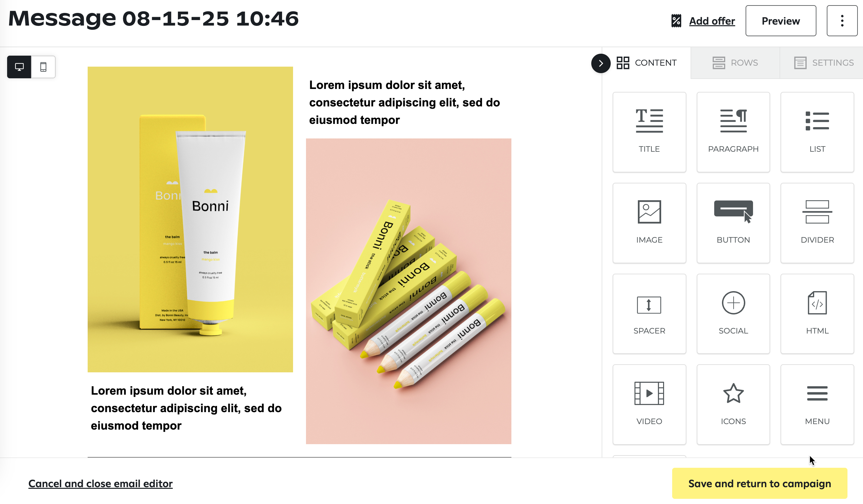Select the Paragraph content block

(x=733, y=132)
